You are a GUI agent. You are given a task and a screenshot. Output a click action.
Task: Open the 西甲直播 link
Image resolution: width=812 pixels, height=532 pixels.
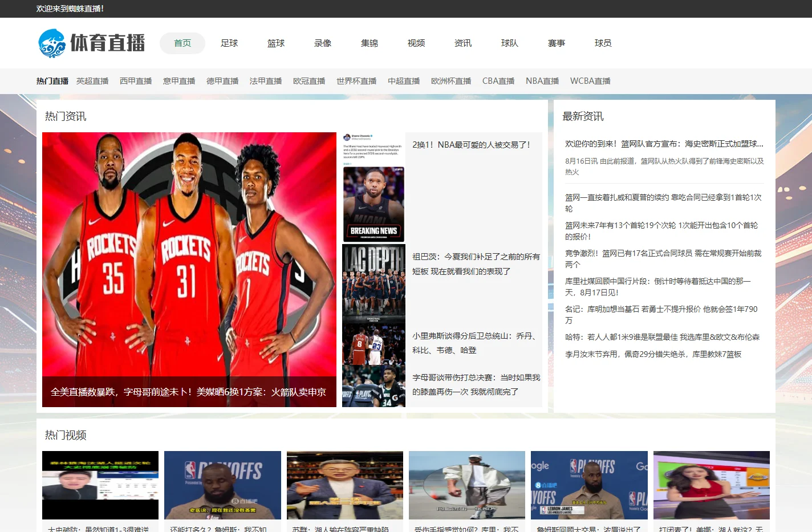[x=136, y=81]
